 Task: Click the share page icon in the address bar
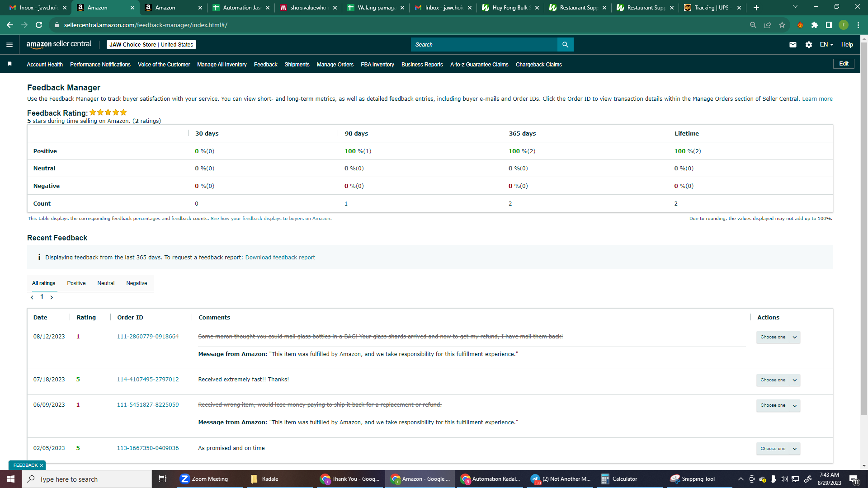[x=768, y=25]
